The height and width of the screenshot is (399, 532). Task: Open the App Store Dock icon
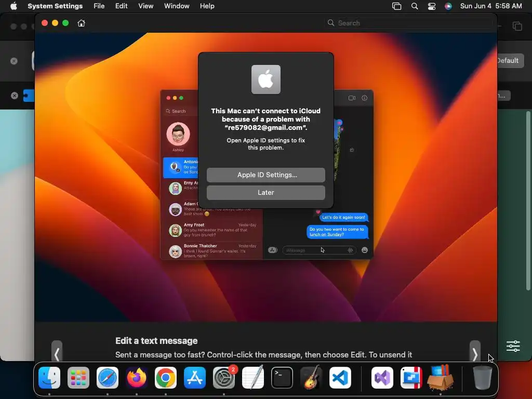click(x=195, y=378)
